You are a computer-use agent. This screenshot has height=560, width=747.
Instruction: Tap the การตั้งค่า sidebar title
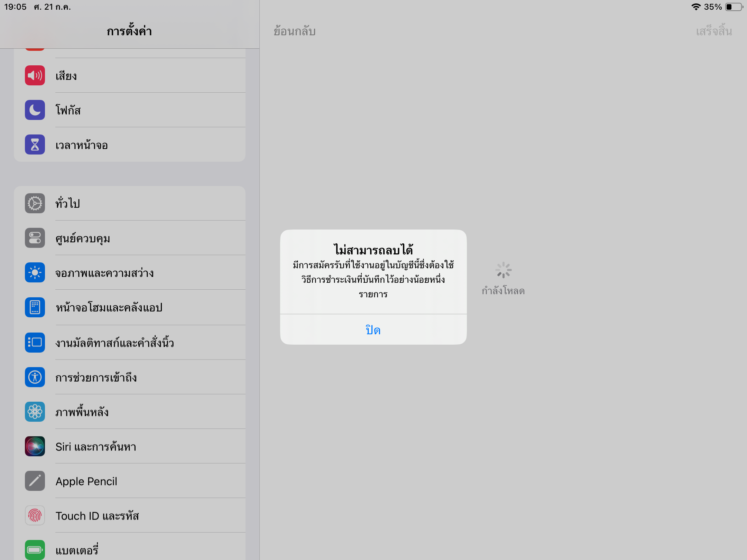(129, 31)
